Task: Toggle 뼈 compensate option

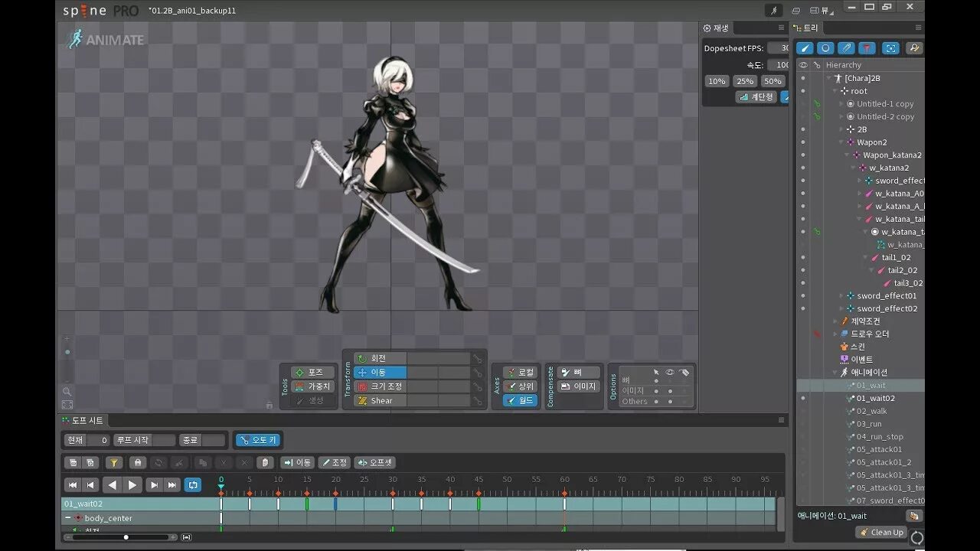Action: click(x=578, y=372)
